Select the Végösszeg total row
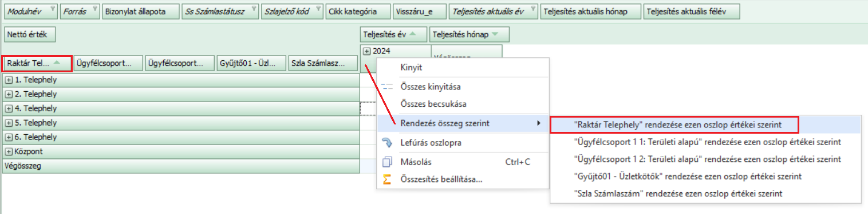This screenshot has height=214, width=868. 180,166
